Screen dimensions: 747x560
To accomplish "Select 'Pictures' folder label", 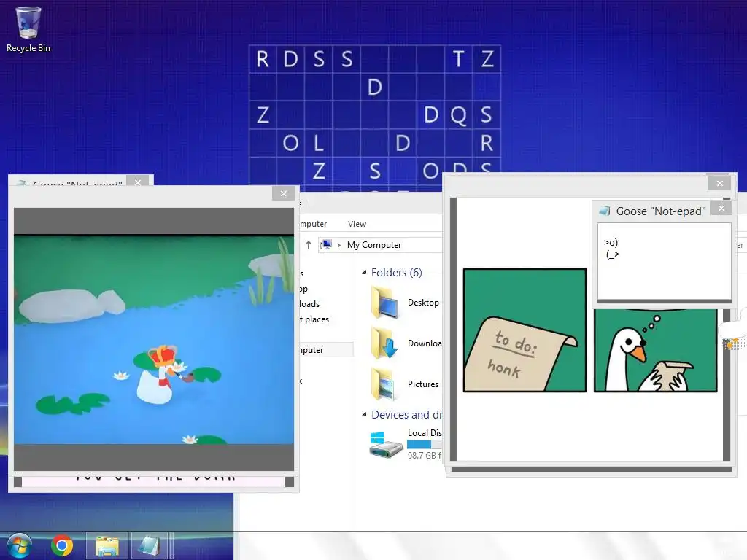I will pos(422,384).
